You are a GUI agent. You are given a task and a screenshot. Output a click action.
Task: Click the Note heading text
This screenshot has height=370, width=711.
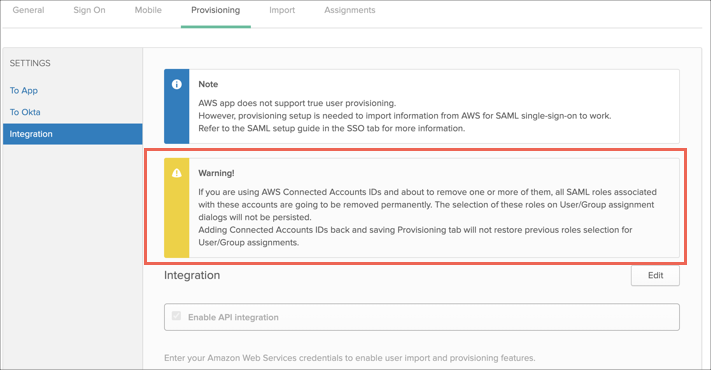pyautogui.click(x=208, y=84)
